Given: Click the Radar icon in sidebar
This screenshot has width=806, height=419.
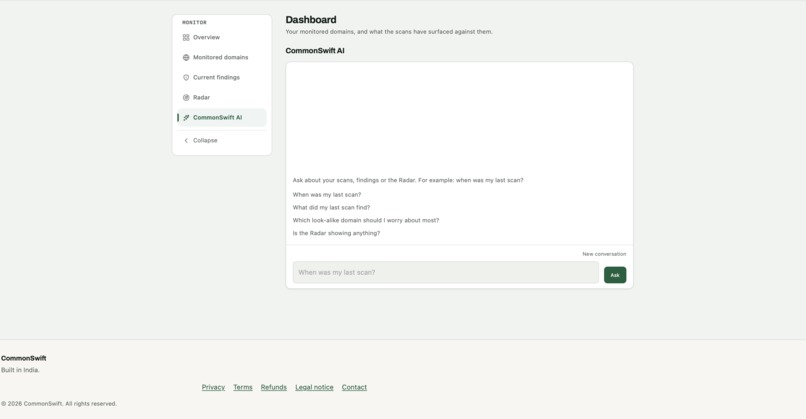Looking at the screenshot, I should click(186, 98).
